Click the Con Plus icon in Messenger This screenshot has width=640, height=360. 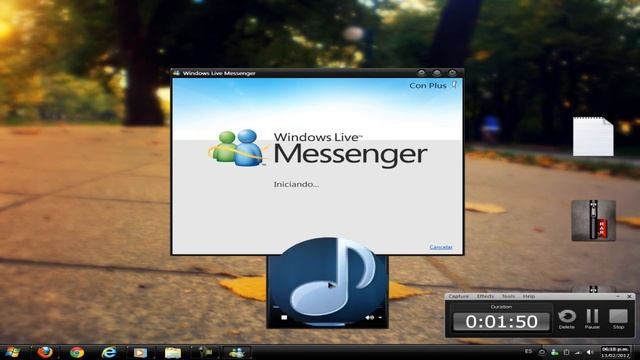454,85
